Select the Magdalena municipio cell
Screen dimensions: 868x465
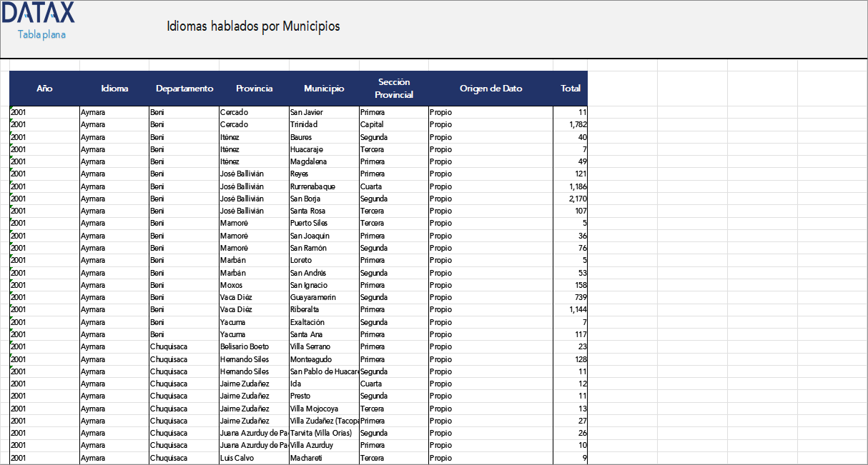[x=324, y=161]
